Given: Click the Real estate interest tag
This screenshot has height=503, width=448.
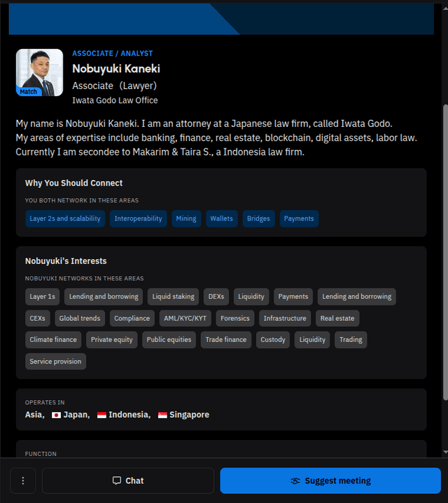Looking at the screenshot, I should [337, 318].
